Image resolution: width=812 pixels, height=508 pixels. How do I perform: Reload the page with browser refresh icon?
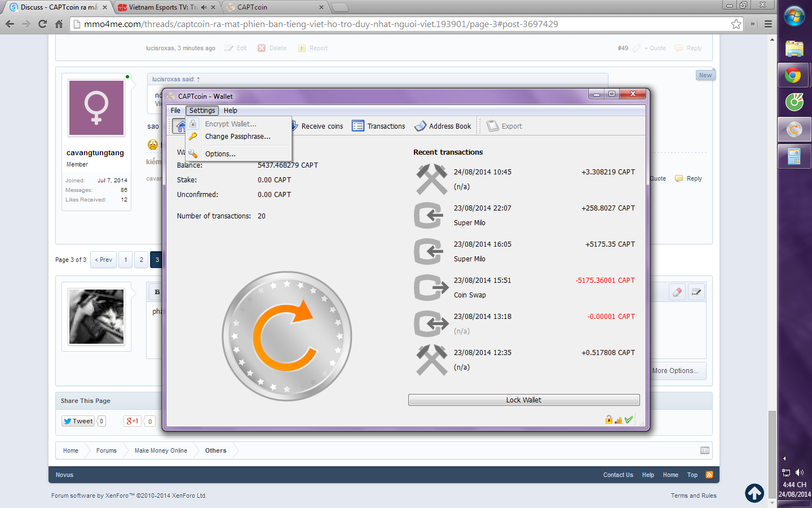point(42,24)
